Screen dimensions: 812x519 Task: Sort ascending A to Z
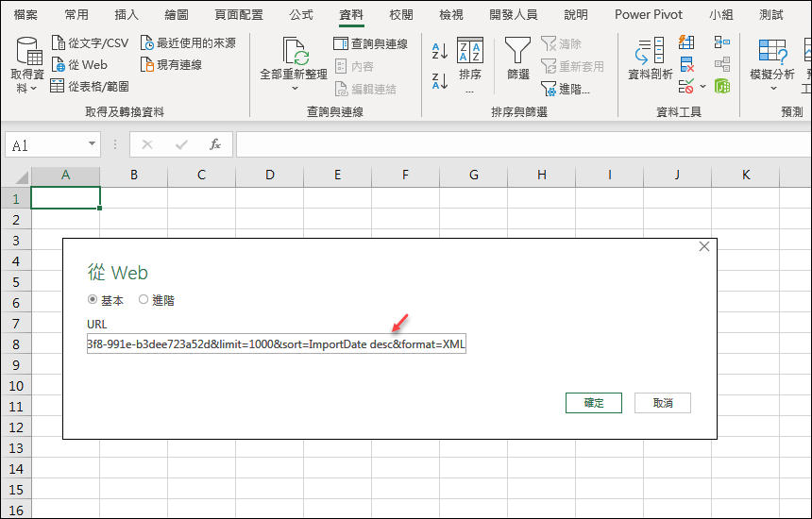440,51
